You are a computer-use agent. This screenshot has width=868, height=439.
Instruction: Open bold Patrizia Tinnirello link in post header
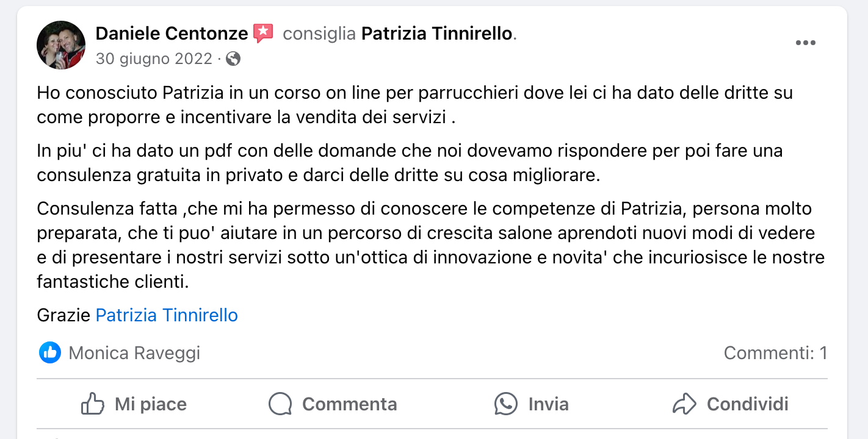click(437, 34)
